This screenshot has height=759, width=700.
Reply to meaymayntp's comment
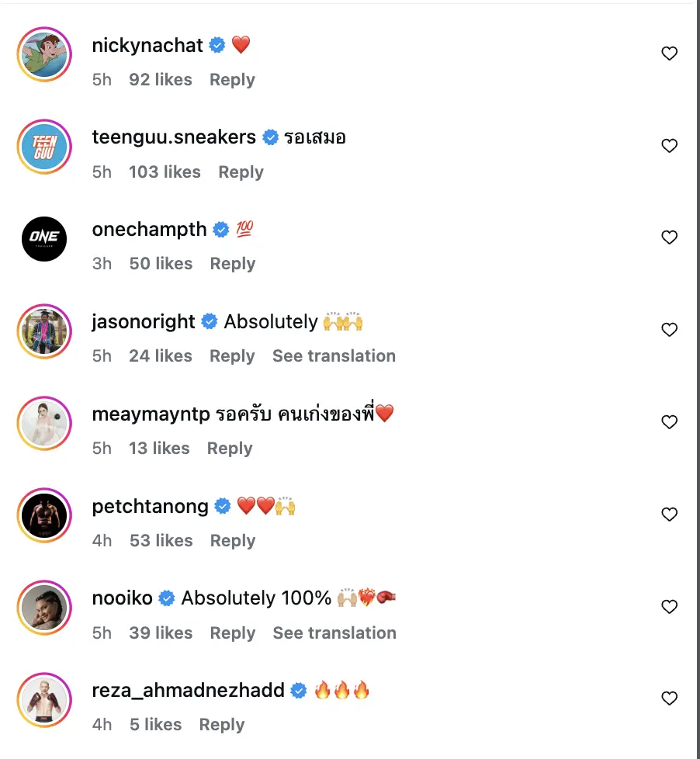(x=229, y=449)
